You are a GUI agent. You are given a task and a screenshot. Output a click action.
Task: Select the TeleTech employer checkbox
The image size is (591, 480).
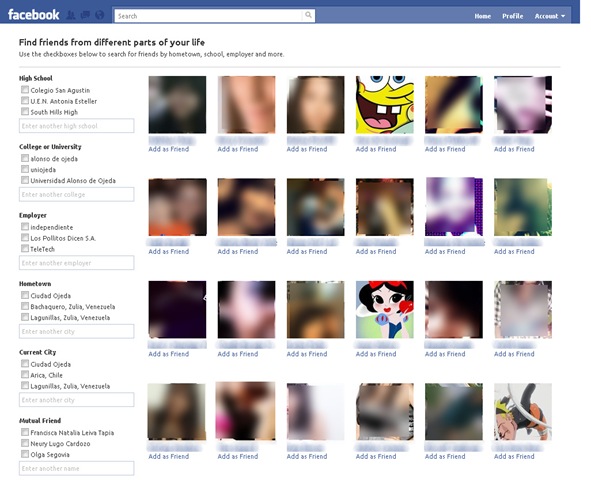coord(25,249)
